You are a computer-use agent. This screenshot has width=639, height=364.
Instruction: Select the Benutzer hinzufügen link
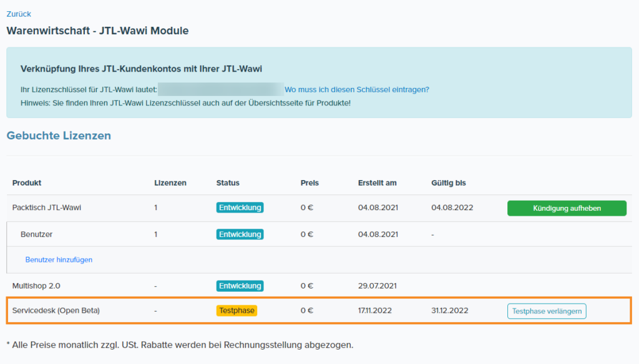click(59, 259)
